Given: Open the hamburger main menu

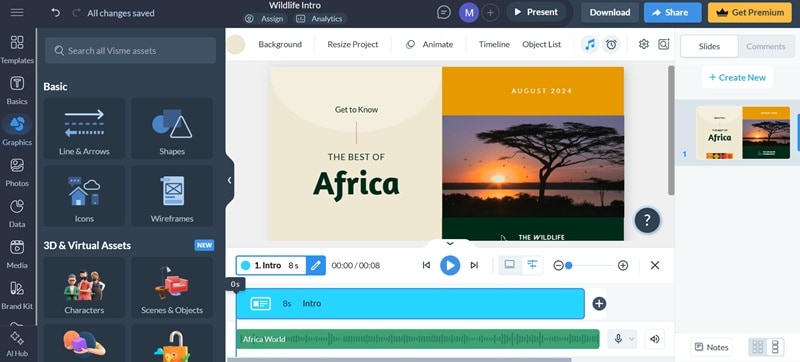Looking at the screenshot, I should (x=17, y=12).
